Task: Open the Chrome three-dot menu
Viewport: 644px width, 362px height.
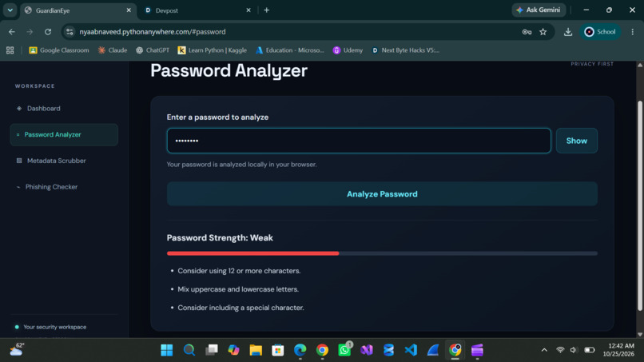Action: 633,32
